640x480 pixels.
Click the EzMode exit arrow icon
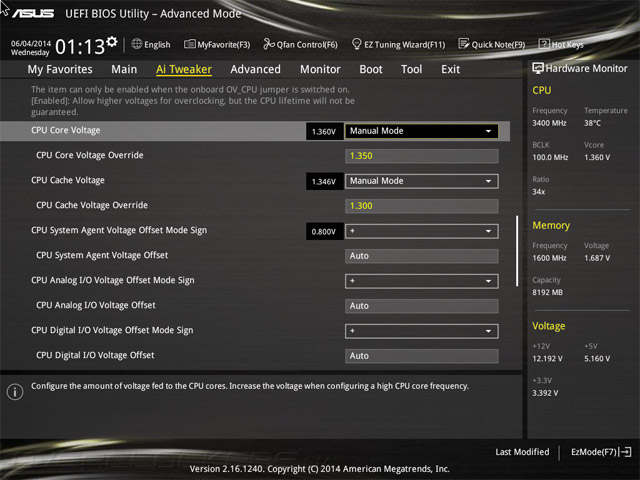pos(625,452)
